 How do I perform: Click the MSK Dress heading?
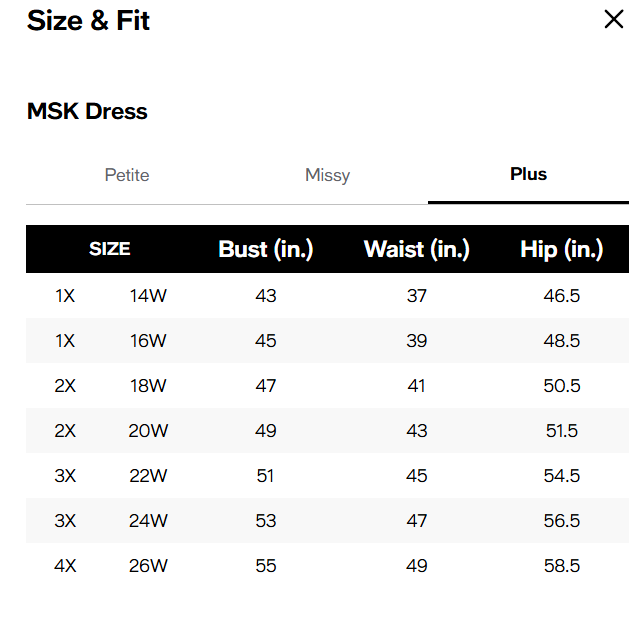click(x=87, y=111)
